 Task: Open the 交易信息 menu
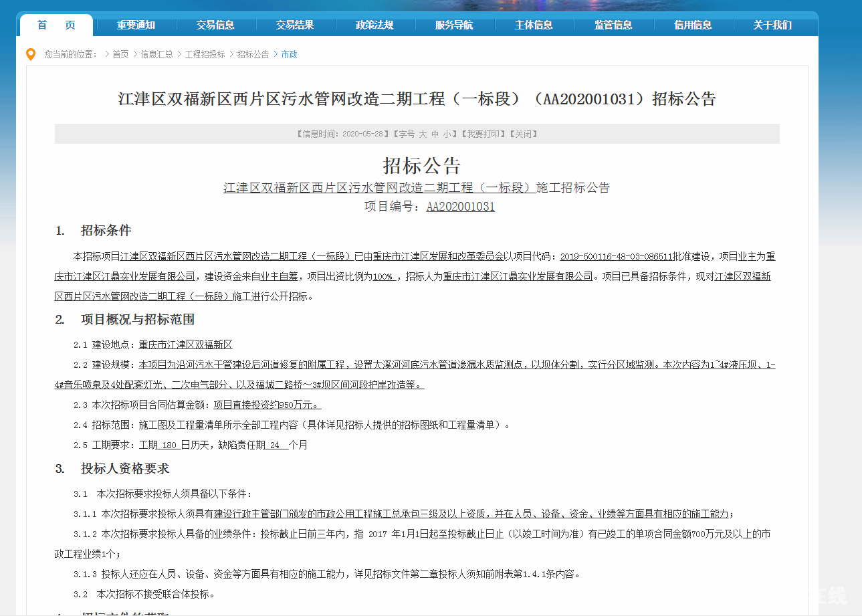pos(215,25)
